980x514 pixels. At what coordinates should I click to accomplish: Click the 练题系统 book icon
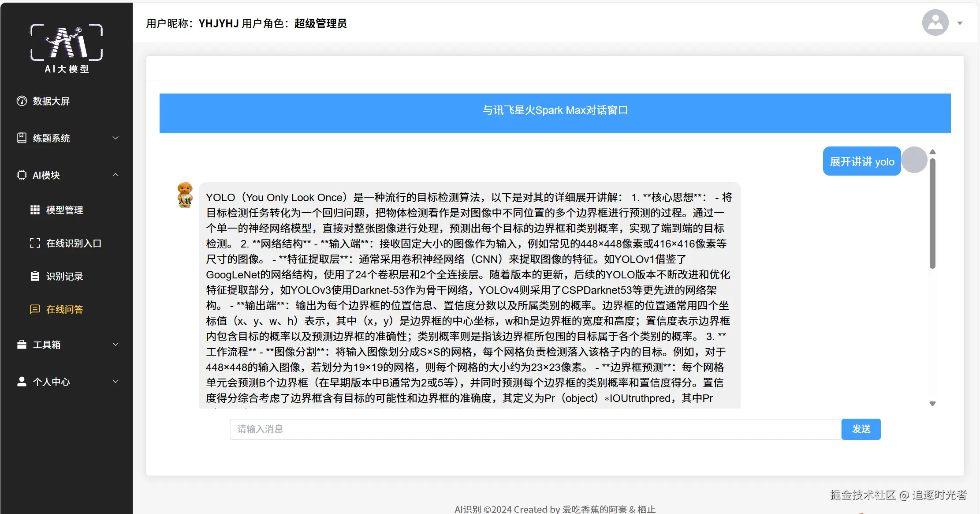(22, 138)
